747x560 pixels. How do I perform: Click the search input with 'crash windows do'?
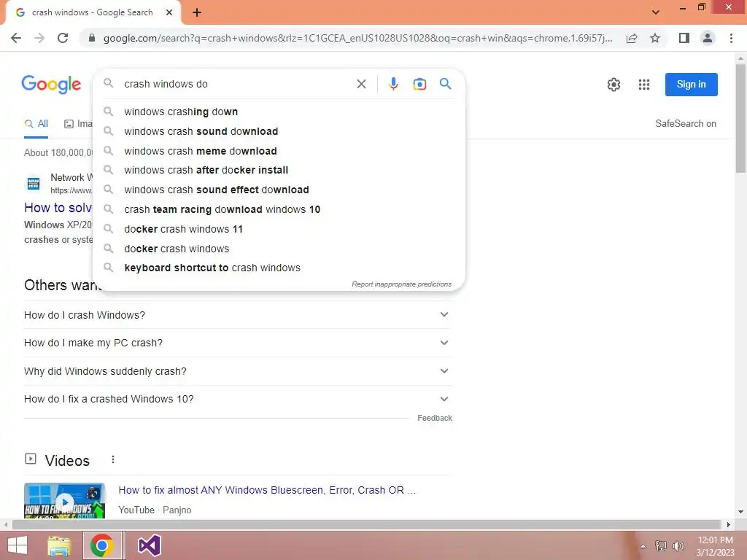pyautogui.click(x=236, y=85)
